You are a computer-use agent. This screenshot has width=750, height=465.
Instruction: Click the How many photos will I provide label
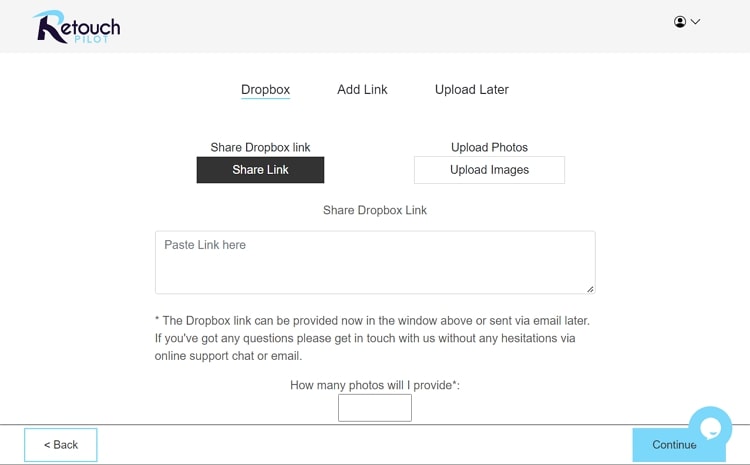coord(375,385)
